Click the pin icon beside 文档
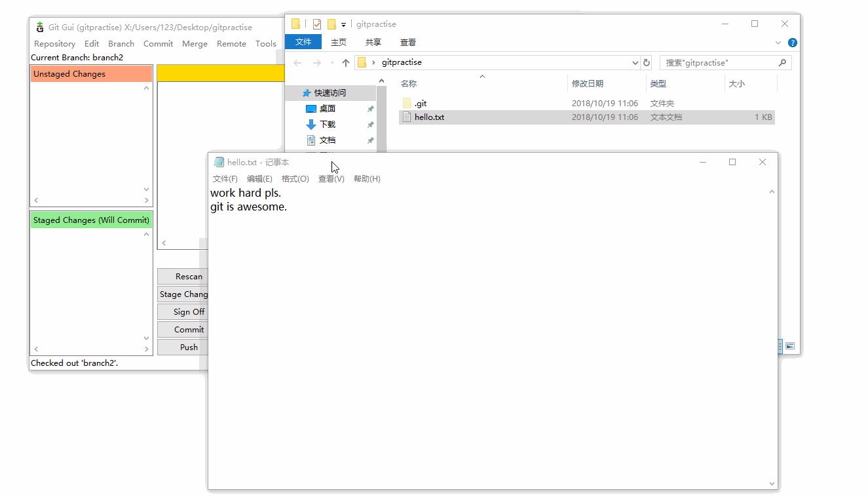 (370, 140)
